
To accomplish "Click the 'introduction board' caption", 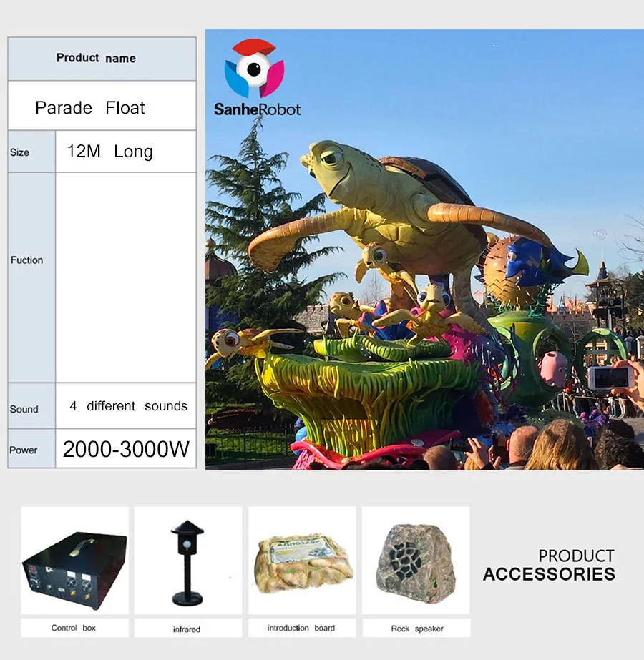I will pos(301,628).
